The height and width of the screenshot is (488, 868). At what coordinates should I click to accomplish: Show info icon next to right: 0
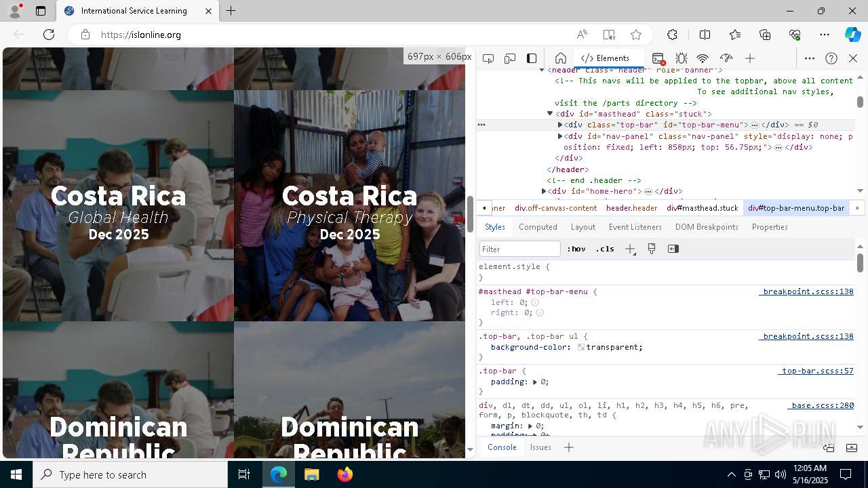tap(540, 313)
